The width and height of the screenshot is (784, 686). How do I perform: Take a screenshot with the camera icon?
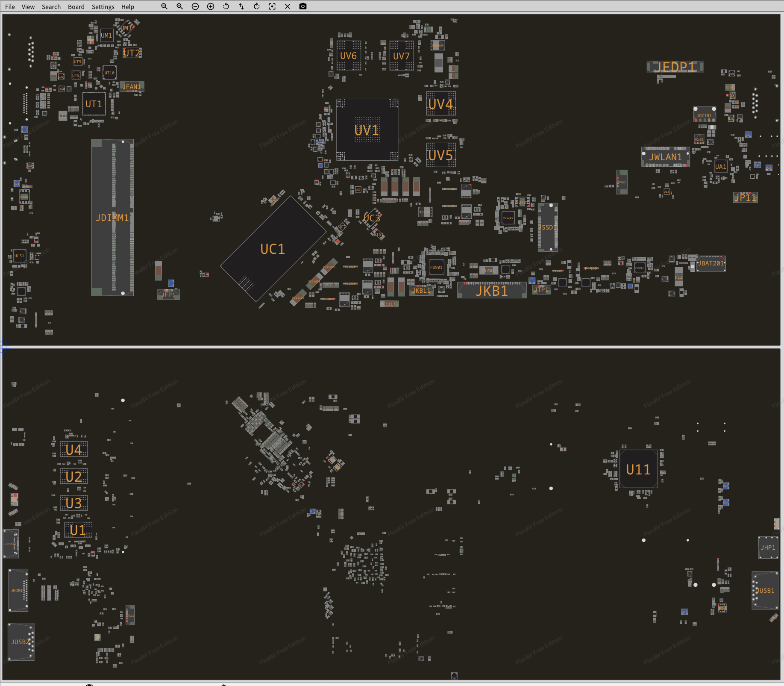pyautogui.click(x=303, y=6)
